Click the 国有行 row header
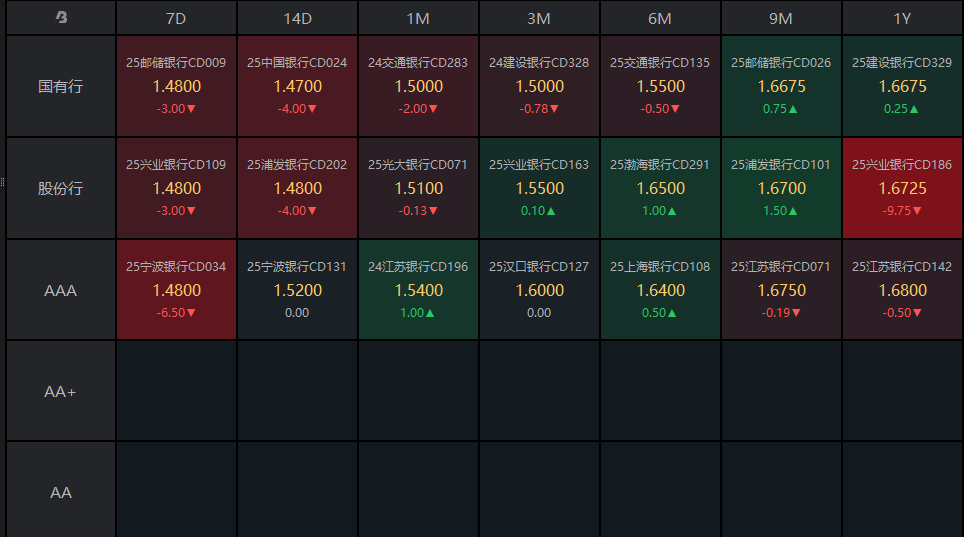This screenshot has width=964, height=537. (61, 86)
